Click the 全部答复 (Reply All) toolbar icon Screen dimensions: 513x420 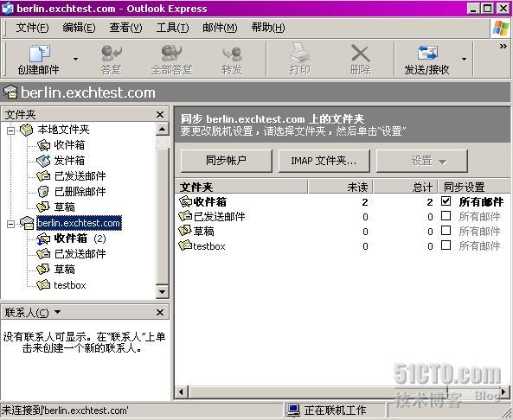click(171, 54)
